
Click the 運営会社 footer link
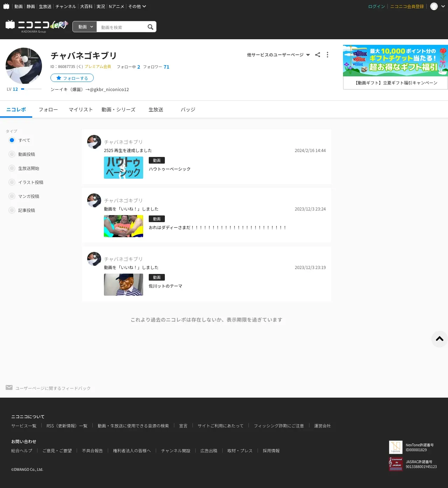pyautogui.click(x=322, y=426)
